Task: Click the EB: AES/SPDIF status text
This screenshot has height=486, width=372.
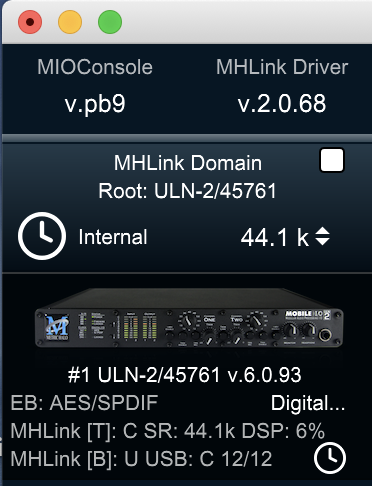Action: pos(84,403)
